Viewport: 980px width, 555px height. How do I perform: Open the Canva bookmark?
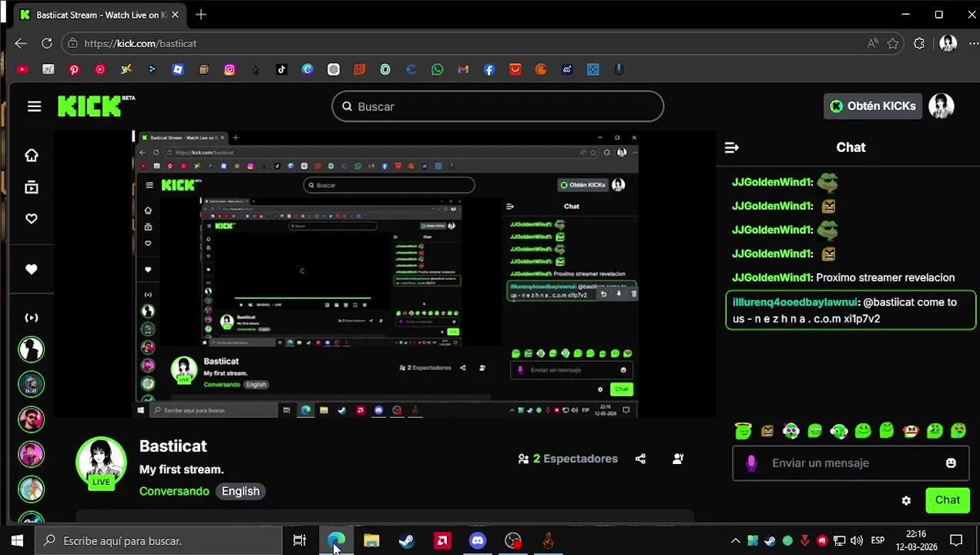(x=307, y=69)
